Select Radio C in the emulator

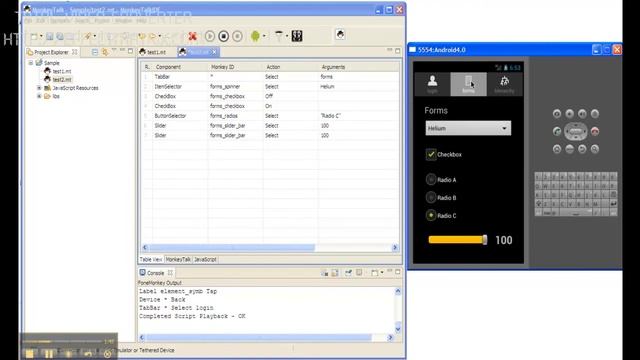click(x=431, y=216)
